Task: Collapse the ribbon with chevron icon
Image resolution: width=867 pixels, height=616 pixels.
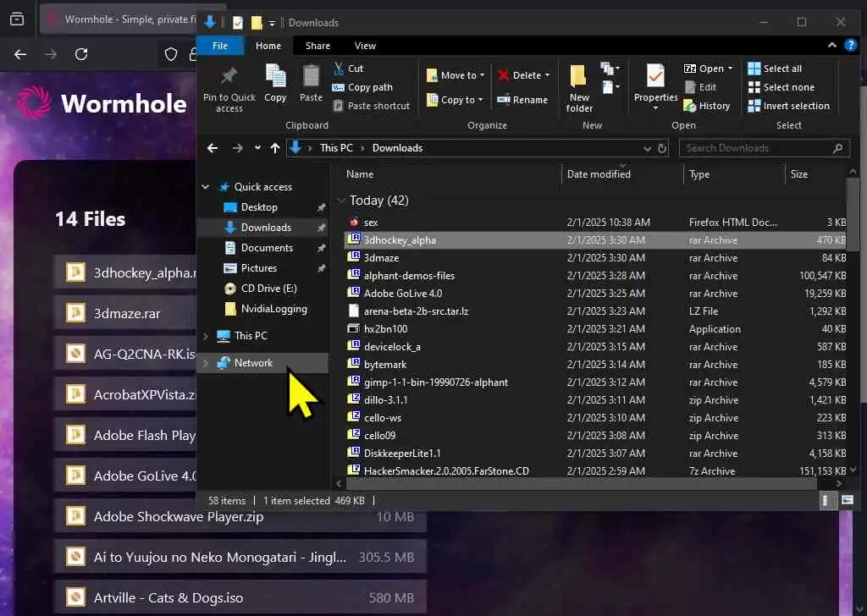Action: (x=831, y=46)
